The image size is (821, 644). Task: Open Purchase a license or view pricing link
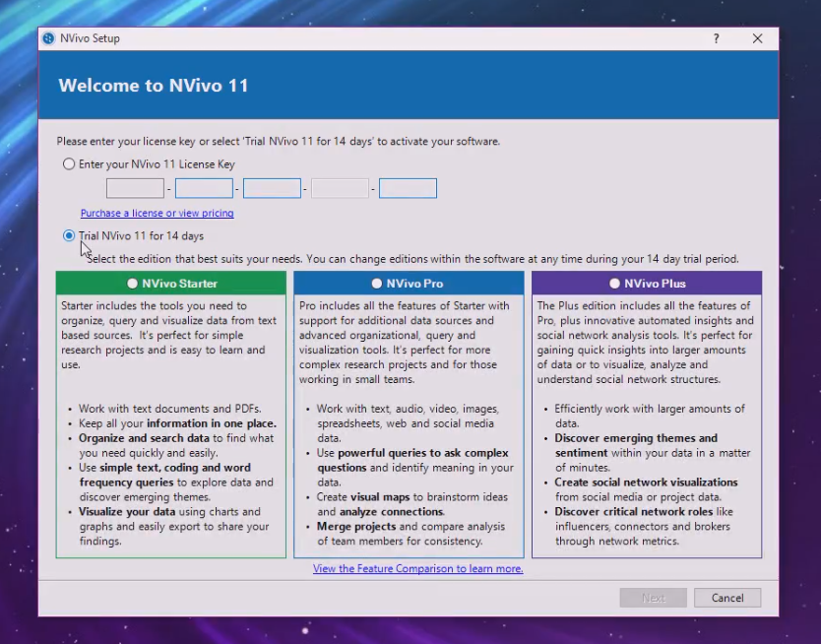point(158,213)
